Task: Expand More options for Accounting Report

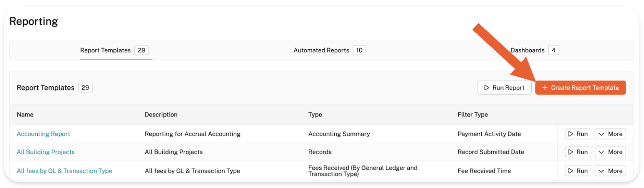Action: tap(610, 134)
